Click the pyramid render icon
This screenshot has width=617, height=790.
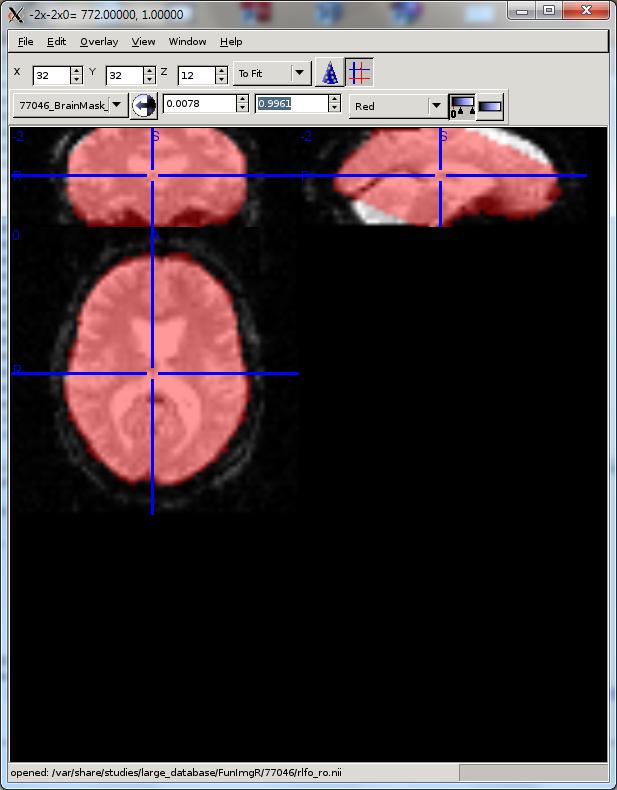(329, 73)
